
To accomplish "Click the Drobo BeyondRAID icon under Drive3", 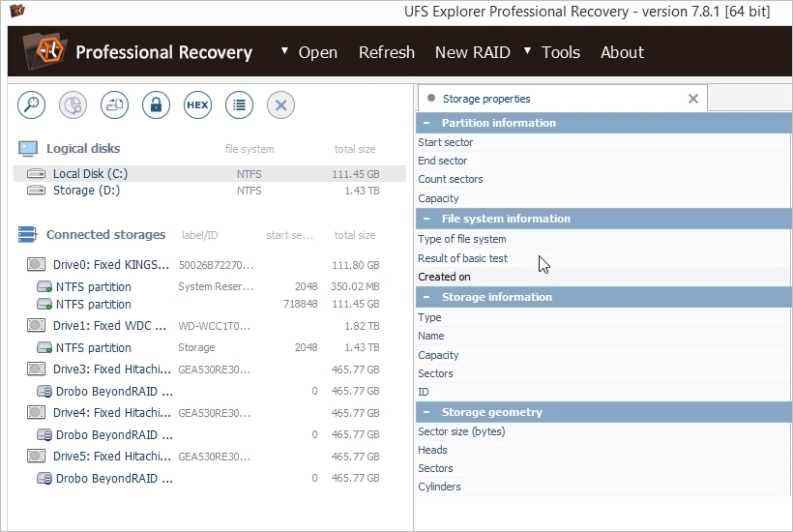I will (44, 391).
